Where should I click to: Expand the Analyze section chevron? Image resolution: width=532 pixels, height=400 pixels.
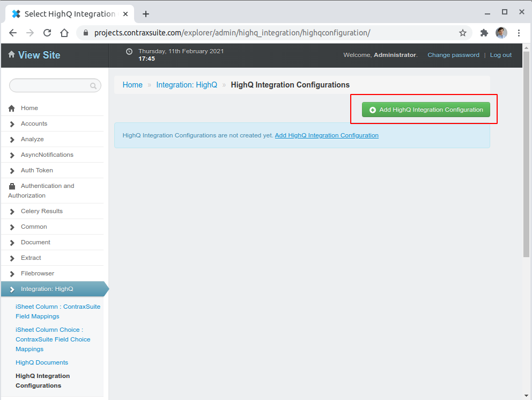(x=12, y=140)
